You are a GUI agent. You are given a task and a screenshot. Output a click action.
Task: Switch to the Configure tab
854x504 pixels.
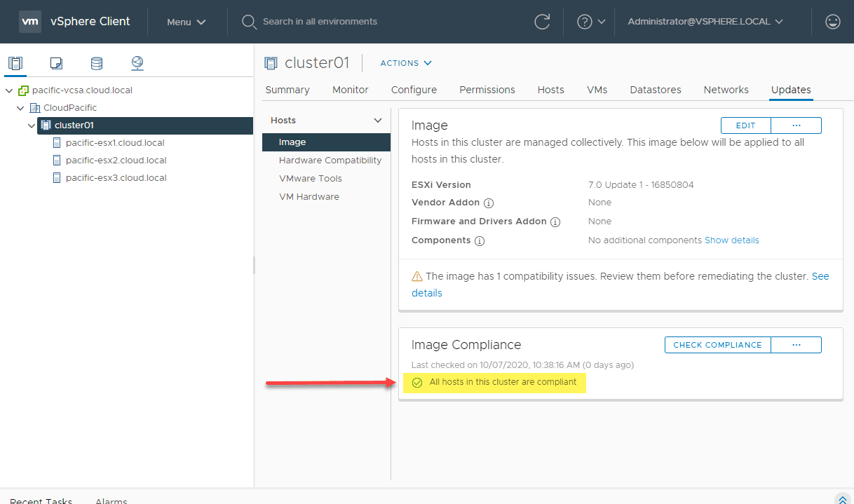[x=414, y=90]
